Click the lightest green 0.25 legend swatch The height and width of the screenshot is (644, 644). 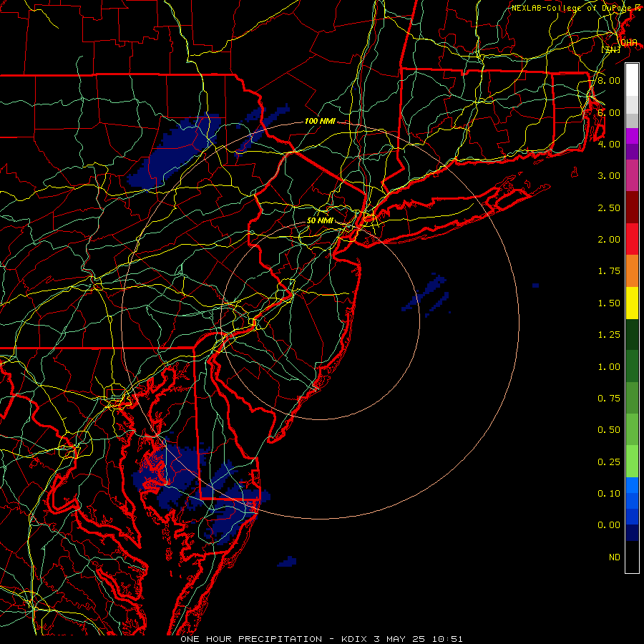[632, 462]
